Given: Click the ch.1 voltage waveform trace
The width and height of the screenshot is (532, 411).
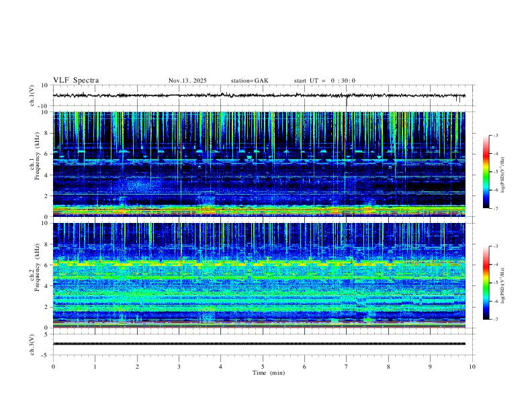Looking at the screenshot, I should pyautogui.click(x=259, y=95).
